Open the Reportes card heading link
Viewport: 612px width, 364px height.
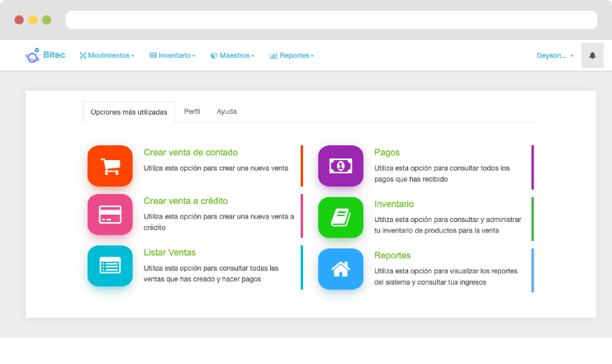(392, 256)
